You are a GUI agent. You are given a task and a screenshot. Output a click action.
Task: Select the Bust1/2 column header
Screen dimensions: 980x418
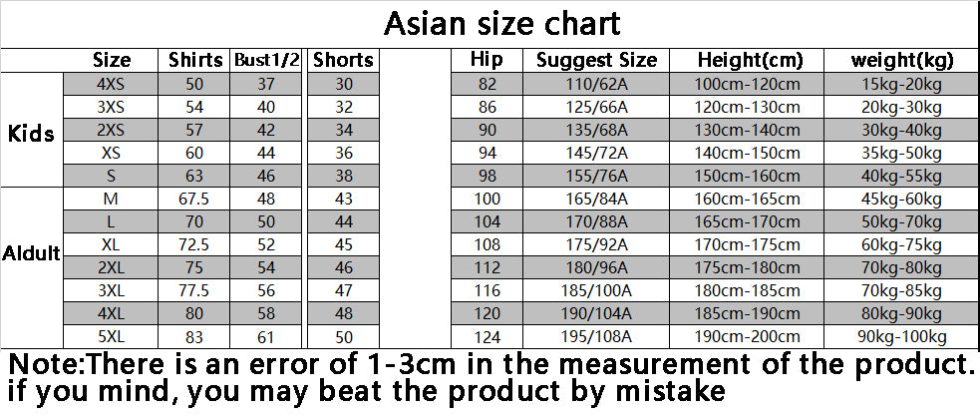tap(266, 59)
